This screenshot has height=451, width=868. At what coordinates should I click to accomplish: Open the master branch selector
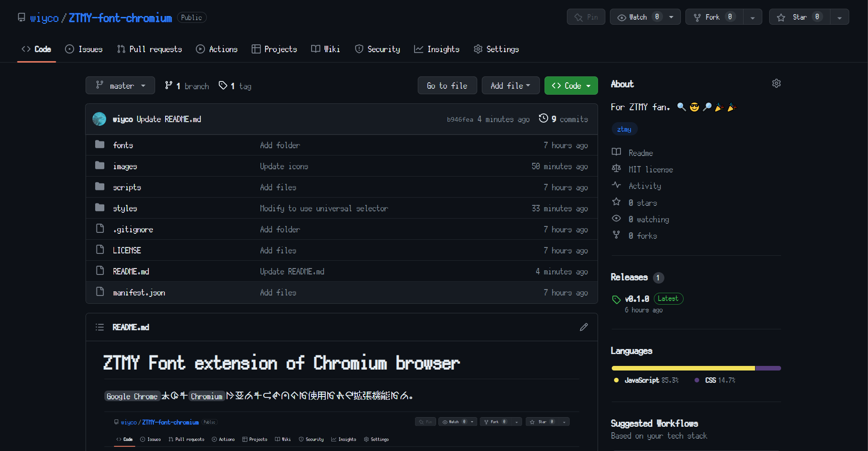[120, 86]
